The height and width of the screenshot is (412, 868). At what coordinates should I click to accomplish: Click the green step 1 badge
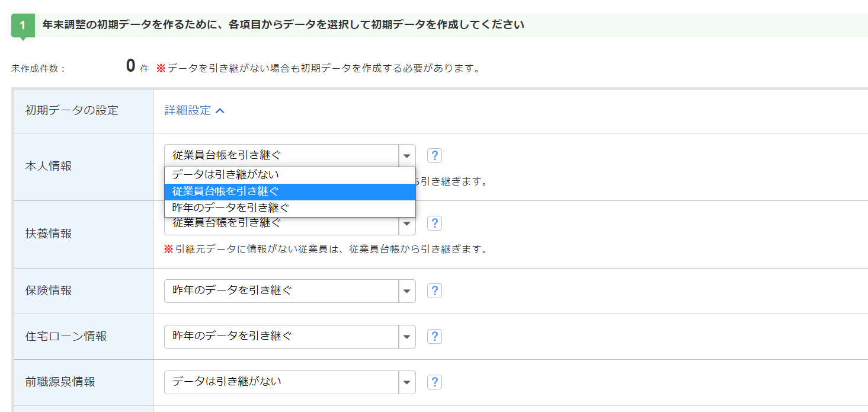pos(23,26)
